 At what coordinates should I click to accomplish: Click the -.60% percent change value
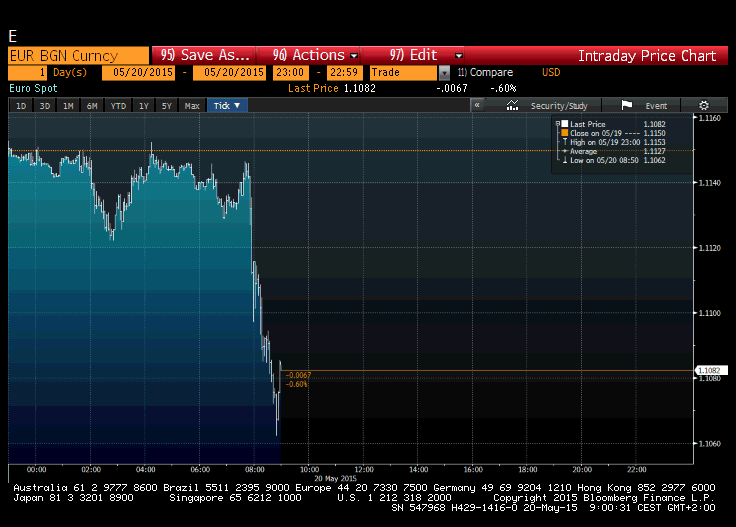pyautogui.click(x=503, y=88)
